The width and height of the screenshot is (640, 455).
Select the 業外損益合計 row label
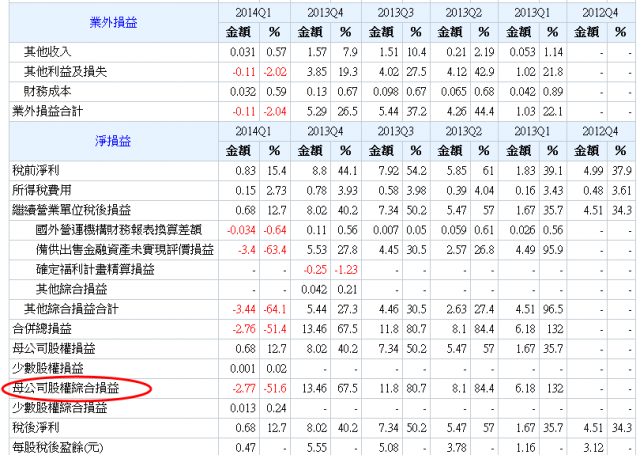click(x=48, y=111)
